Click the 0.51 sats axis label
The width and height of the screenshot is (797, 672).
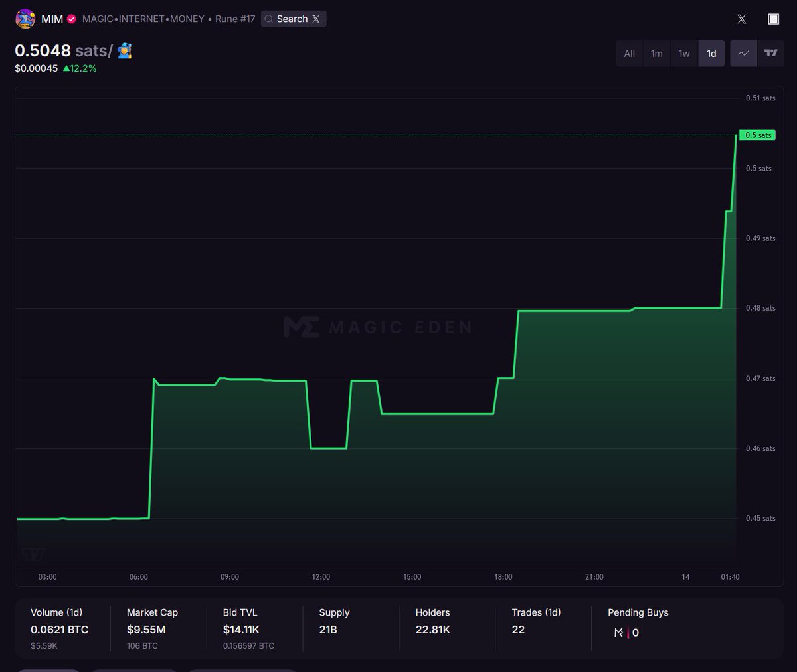click(x=760, y=98)
